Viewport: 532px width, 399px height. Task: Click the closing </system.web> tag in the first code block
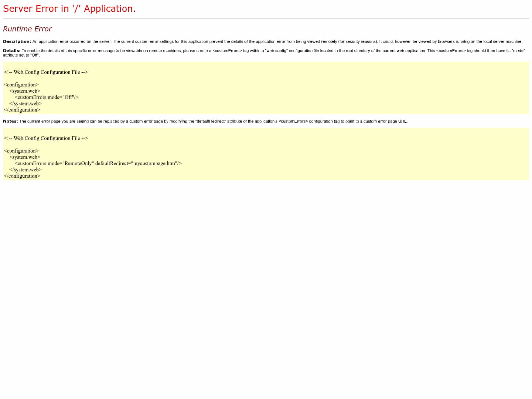[x=25, y=103]
